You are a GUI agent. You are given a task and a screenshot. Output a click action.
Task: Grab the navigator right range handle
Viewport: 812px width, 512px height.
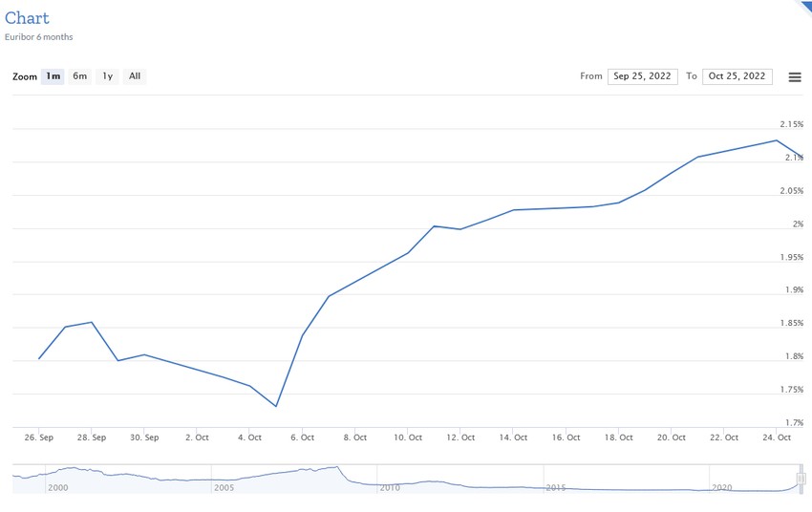801,479
